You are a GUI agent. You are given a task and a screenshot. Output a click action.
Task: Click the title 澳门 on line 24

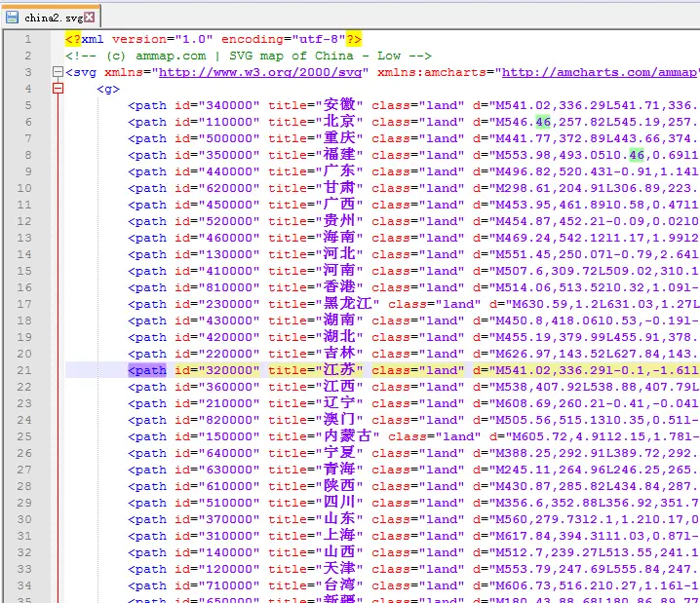pyautogui.click(x=339, y=419)
